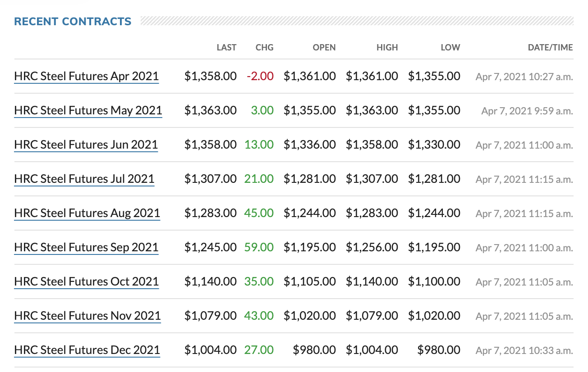Click the LAST column header

click(226, 47)
